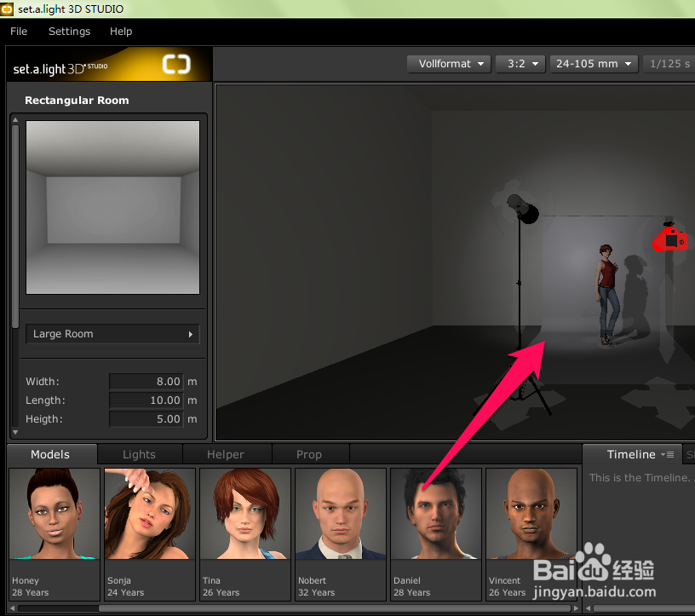The width and height of the screenshot is (695, 616).
Task: Click the down arrow of room panel scrollbar
Action: pyautogui.click(x=15, y=432)
